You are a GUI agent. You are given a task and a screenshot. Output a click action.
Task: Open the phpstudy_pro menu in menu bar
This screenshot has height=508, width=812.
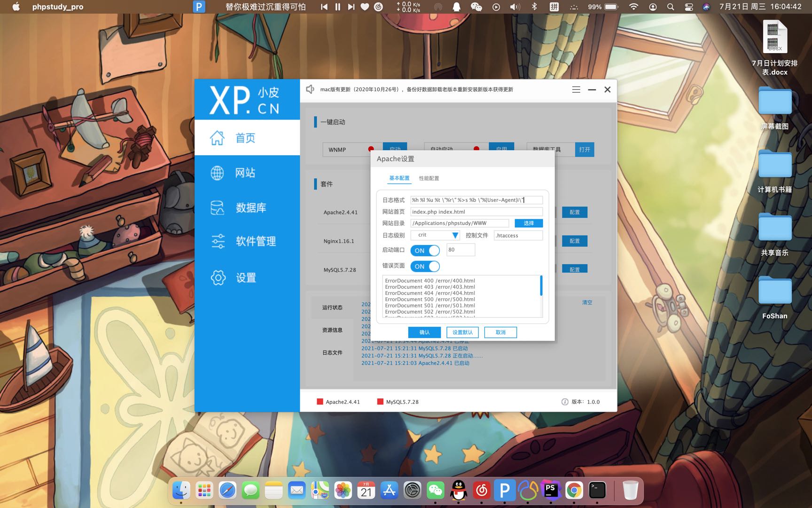tap(58, 7)
